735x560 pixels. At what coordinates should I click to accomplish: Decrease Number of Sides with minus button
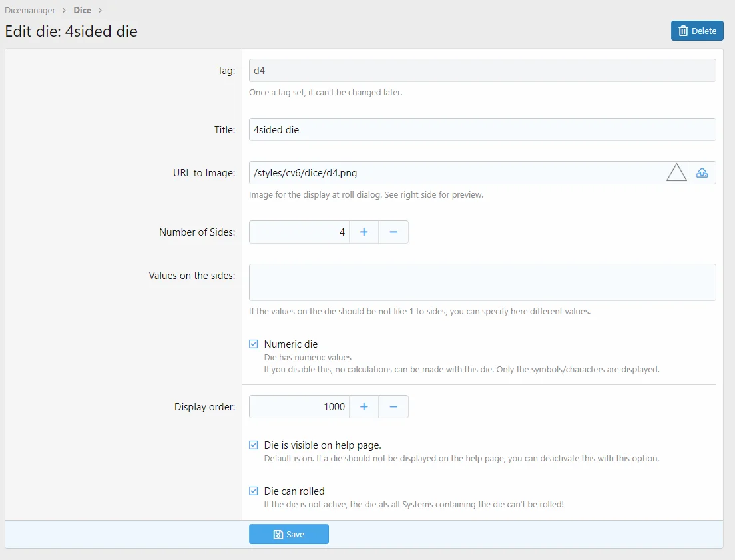[x=393, y=232]
